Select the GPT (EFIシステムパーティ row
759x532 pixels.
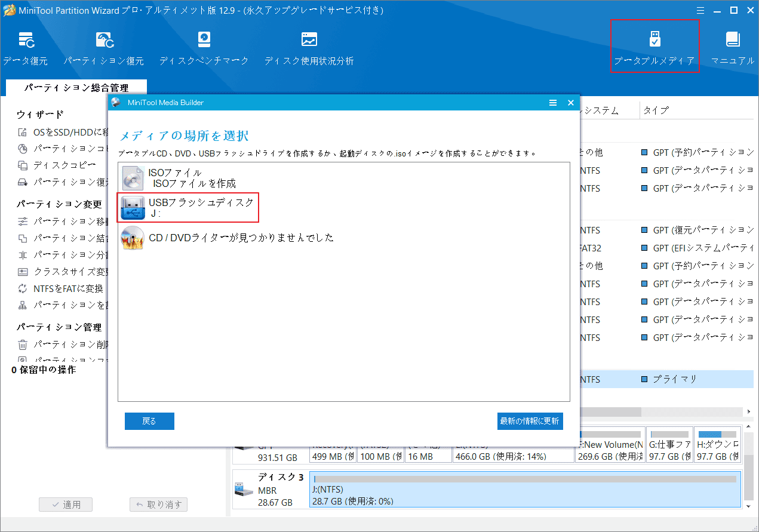tap(666, 248)
